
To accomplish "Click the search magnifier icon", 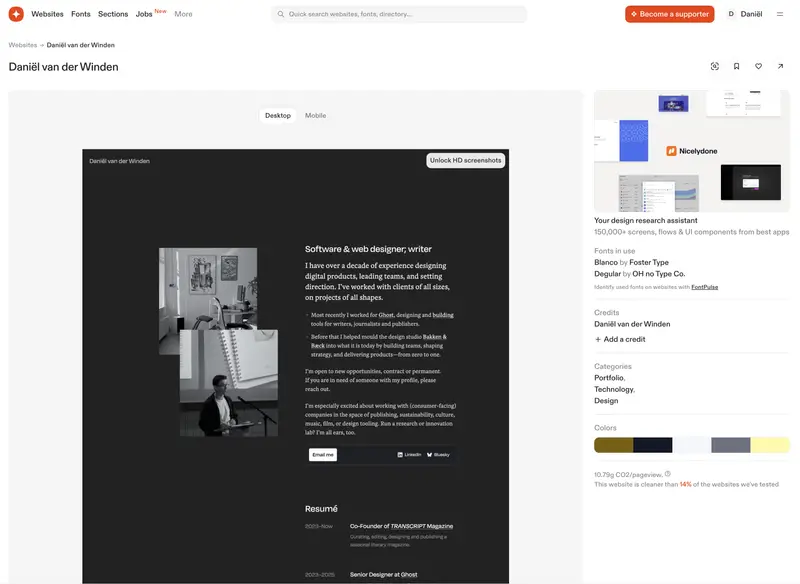I will (x=282, y=13).
